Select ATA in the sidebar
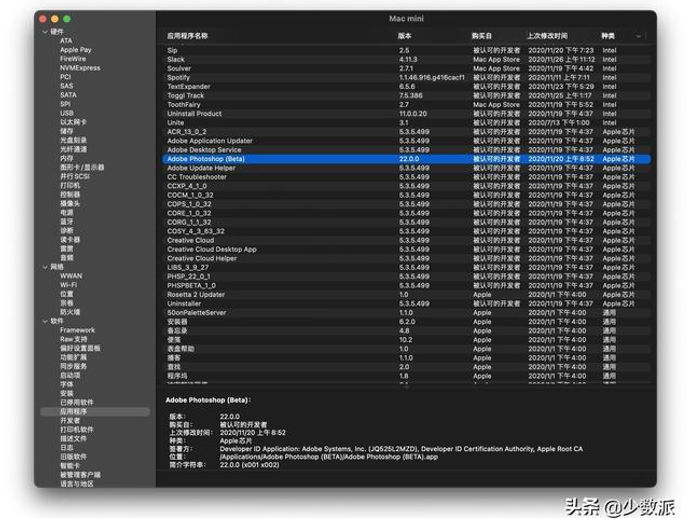690x518 pixels. pyautogui.click(x=66, y=40)
